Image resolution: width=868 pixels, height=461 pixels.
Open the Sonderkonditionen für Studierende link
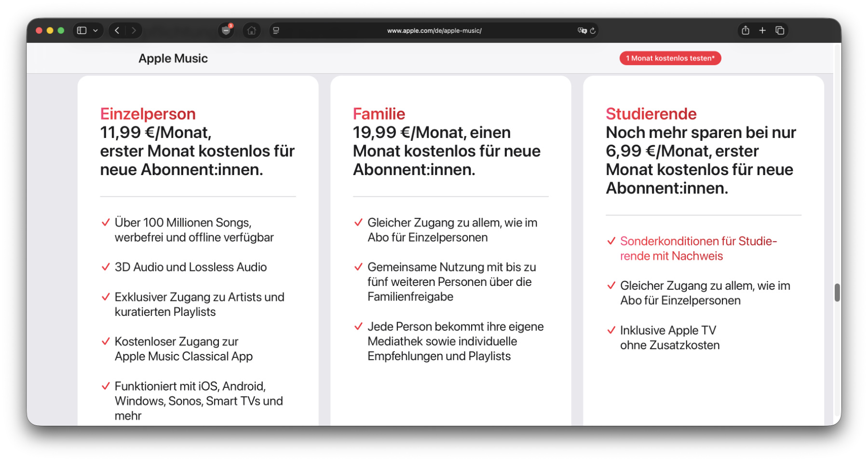pyautogui.click(x=698, y=248)
